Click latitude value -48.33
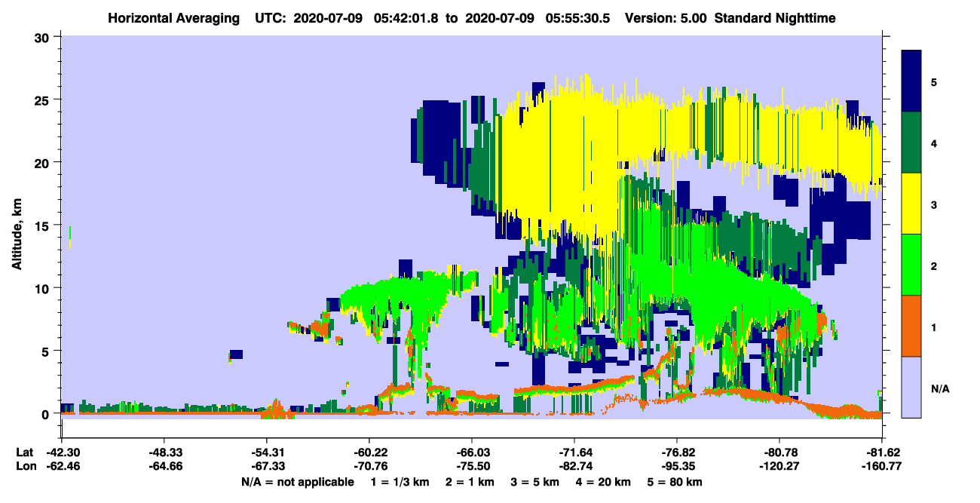The image size is (980, 503). click(164, 452)
